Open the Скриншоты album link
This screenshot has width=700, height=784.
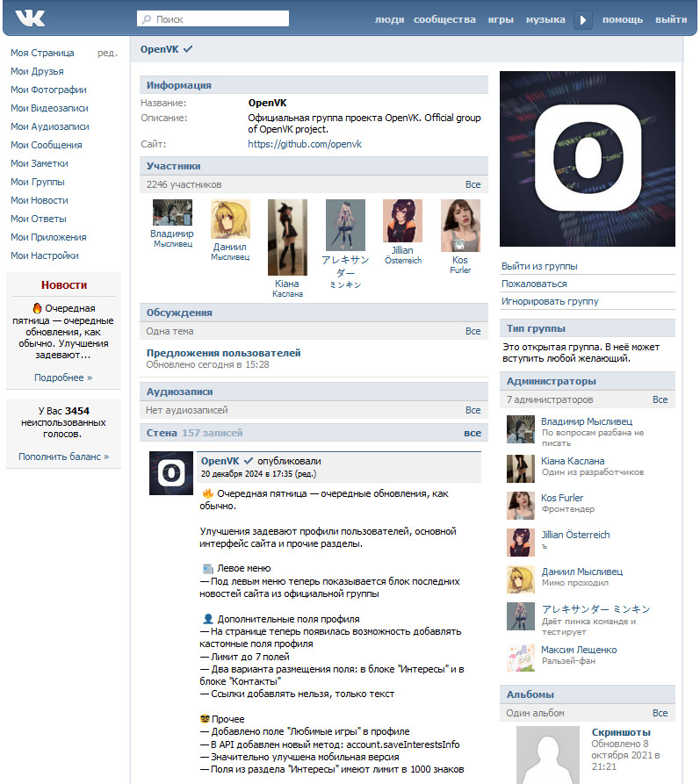(x=621, y=732)
